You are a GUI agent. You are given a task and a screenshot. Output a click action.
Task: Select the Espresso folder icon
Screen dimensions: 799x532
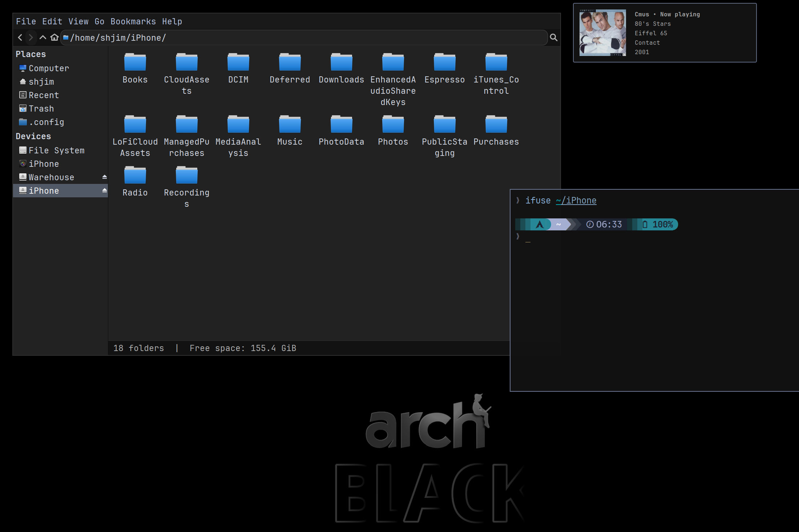pos(444,62)
